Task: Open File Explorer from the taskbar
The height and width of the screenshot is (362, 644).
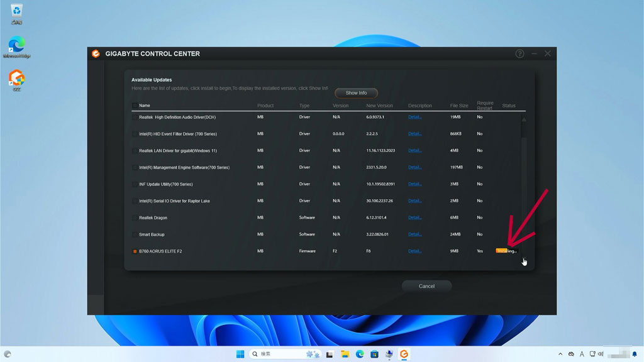Action: (x=344, y=354)
